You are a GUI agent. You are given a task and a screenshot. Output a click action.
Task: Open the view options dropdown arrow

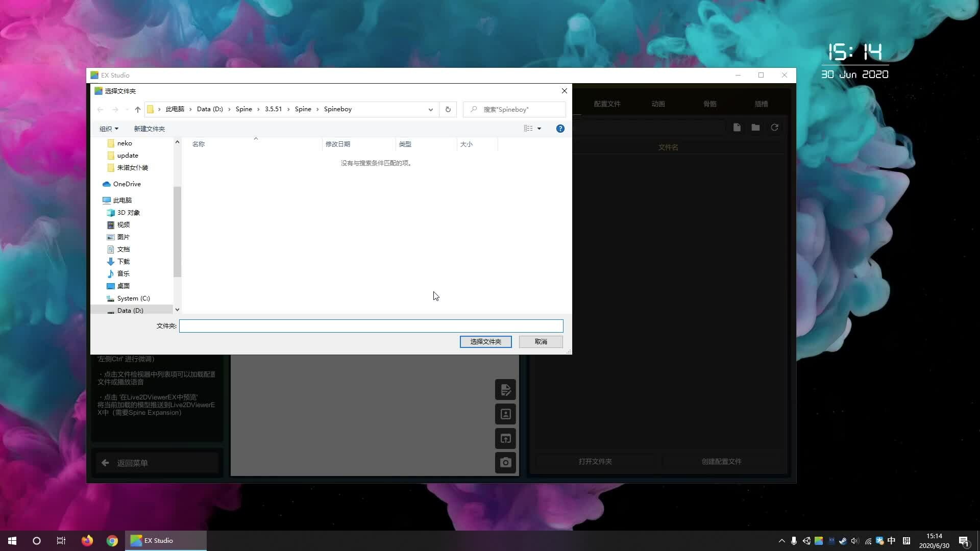tap(539, 129)
